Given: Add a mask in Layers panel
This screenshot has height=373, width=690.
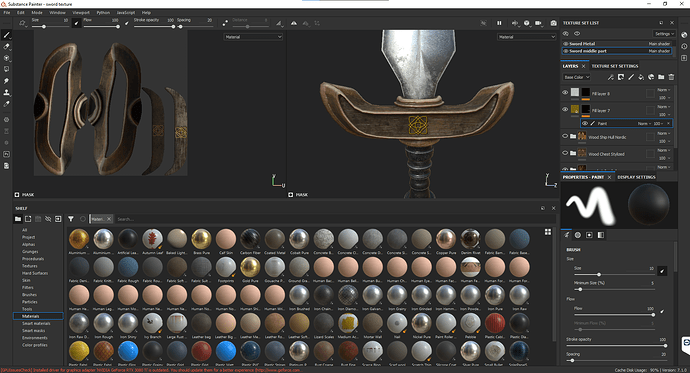Looking at the screenshot, I should pos(620,77).
